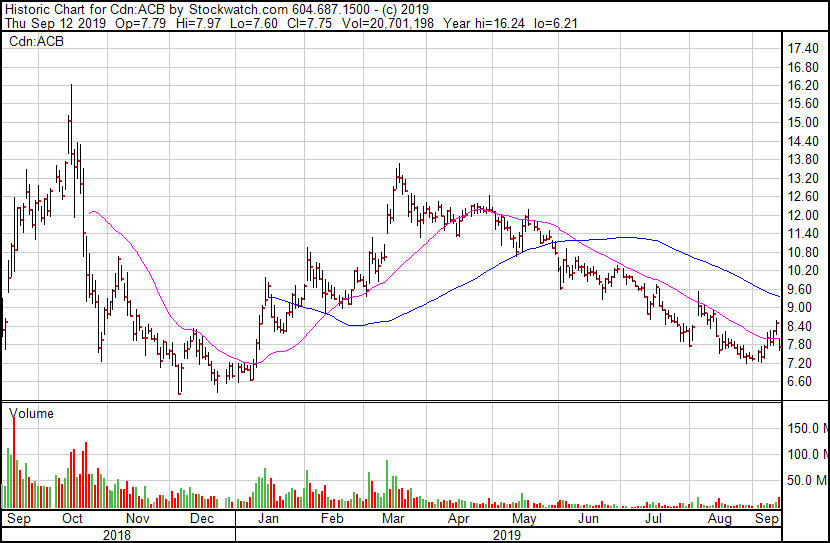Screen dimensions: 830x543
Task: Click the 'Feb' month label on time axis
Action: click(x=332, y=519)
